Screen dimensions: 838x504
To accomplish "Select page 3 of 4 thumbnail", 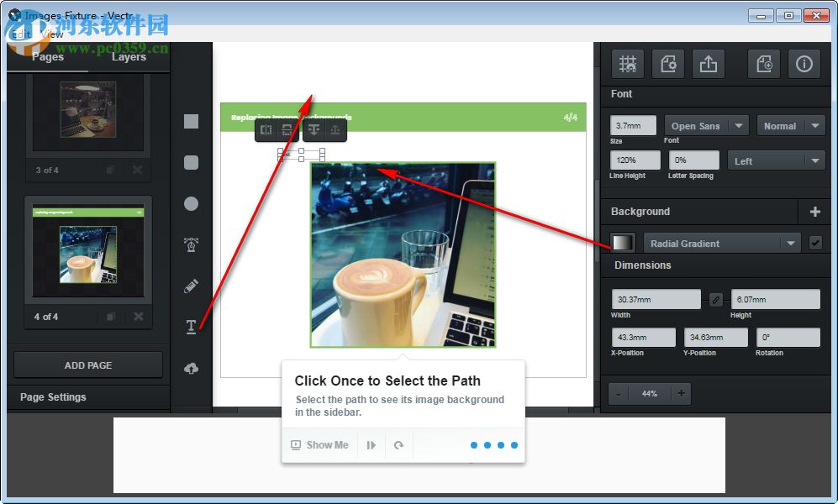I will click(x=88, y=113).
